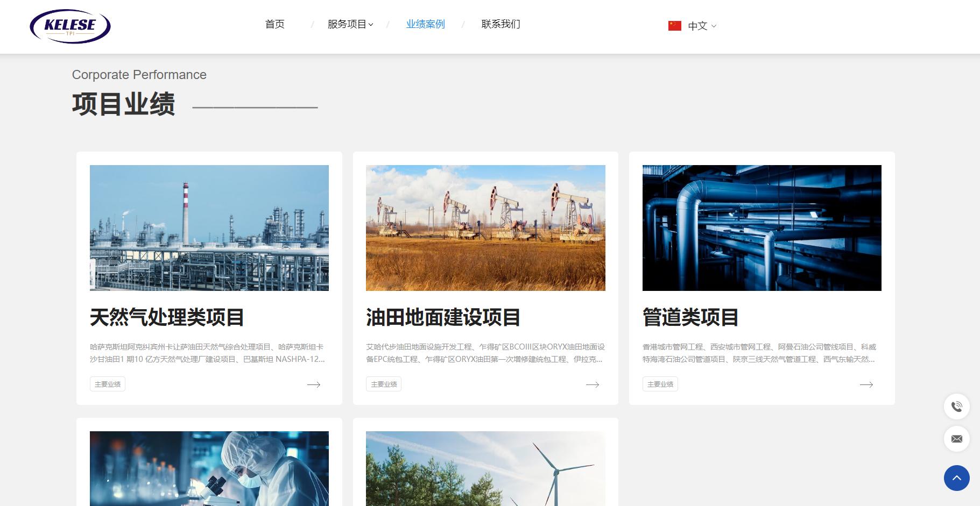This screenshot has width=980, height=506.
Task: Open the wind turbine thumbnail
Action: point(485,468)
